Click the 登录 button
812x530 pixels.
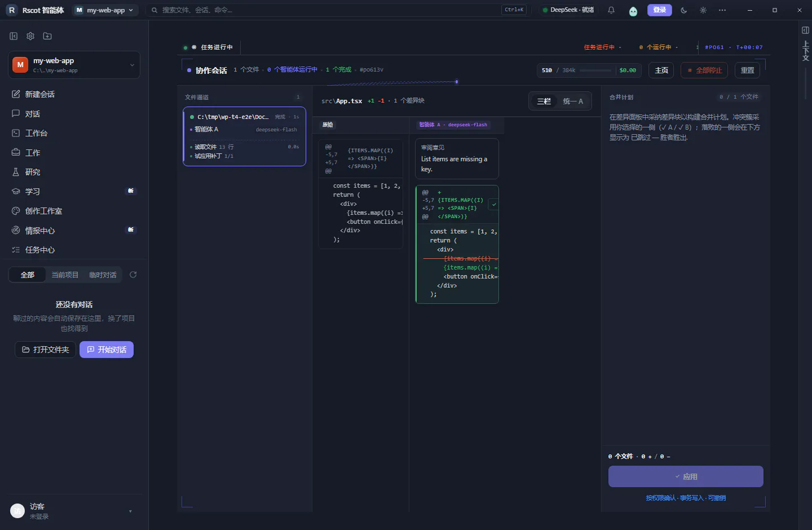click(660, 10)
